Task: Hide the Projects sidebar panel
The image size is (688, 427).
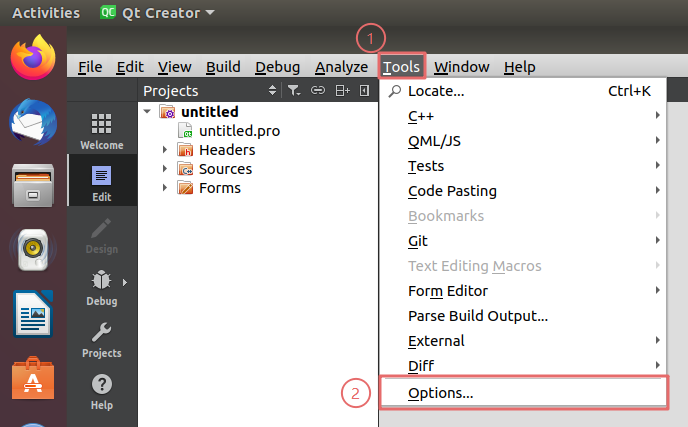Action: (364, 91)
